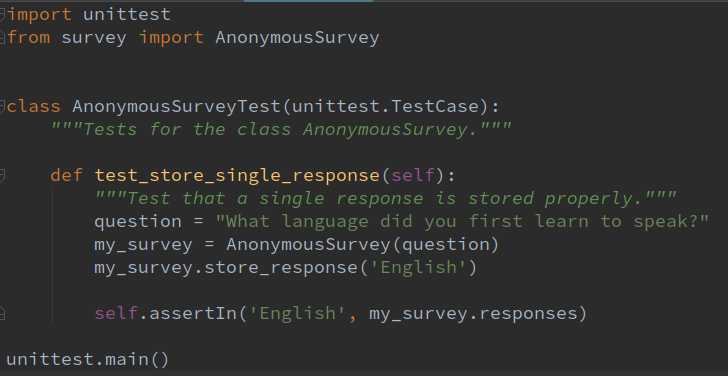Click the method name test_store_single_response
The height and width of the screenshot is (376, 728).
coord(237,176)
